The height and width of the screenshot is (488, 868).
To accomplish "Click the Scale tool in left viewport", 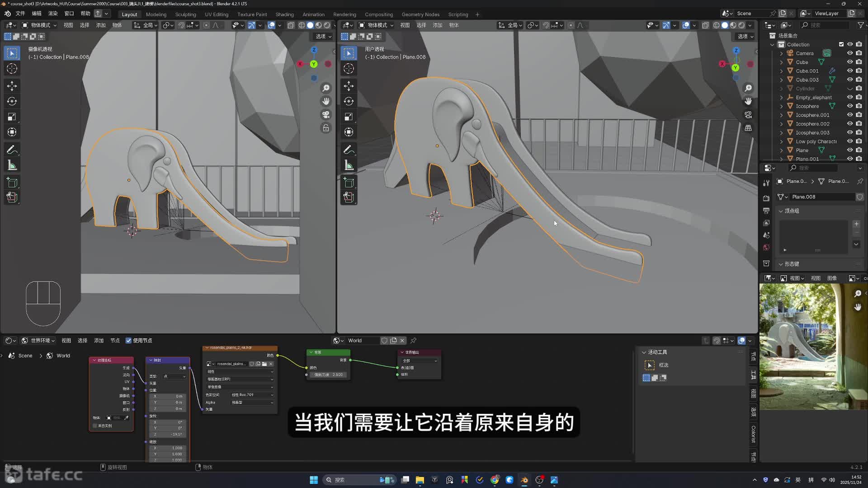I will [x=12, y=117].
